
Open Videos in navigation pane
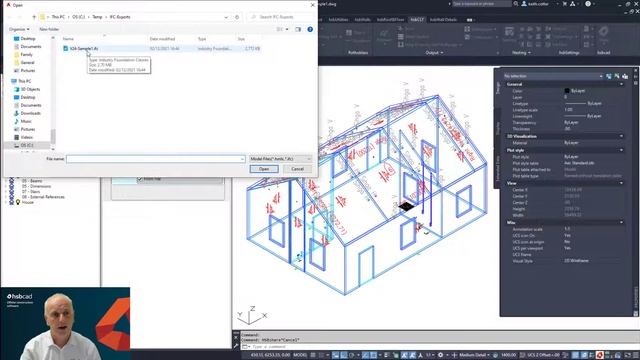click(27, 137)
